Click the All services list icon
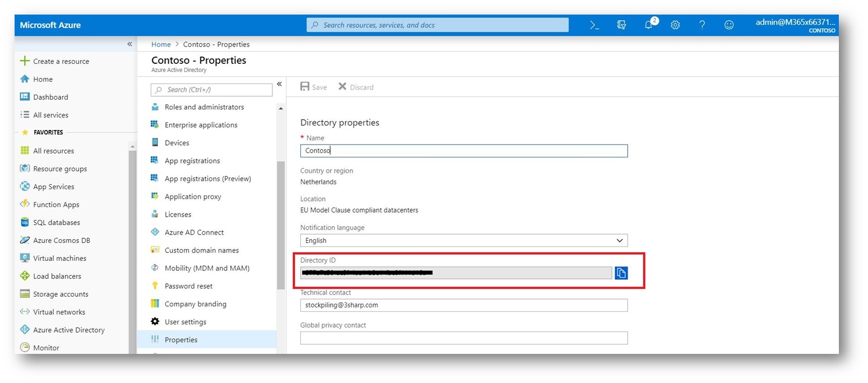This screenshot has height=383, width=868. [x=25, y=115]
